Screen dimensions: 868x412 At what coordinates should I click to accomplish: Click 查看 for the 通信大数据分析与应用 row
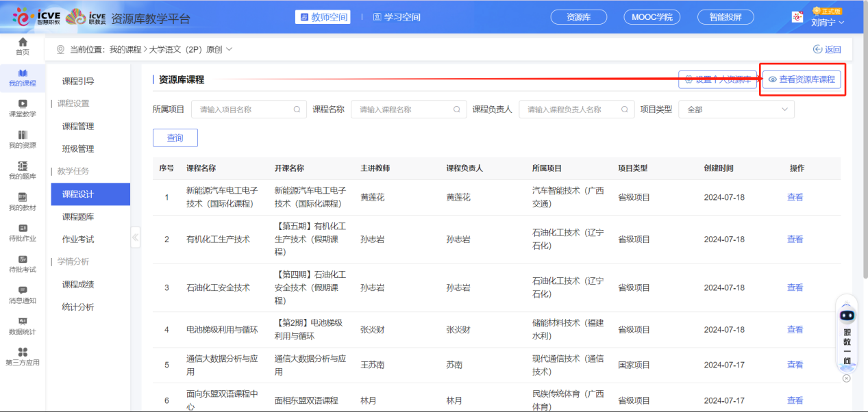[795, 365]
